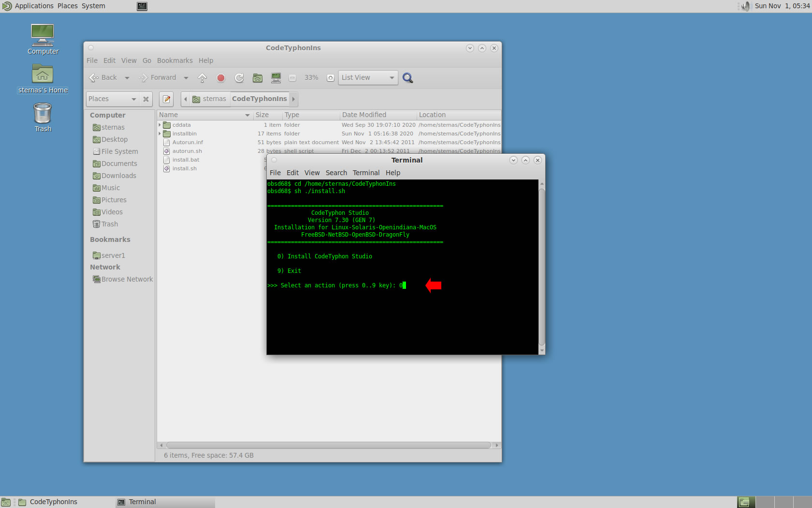Close the Places side pane
The width and height of the screenshot is (812, 508).
click(146, 99)
